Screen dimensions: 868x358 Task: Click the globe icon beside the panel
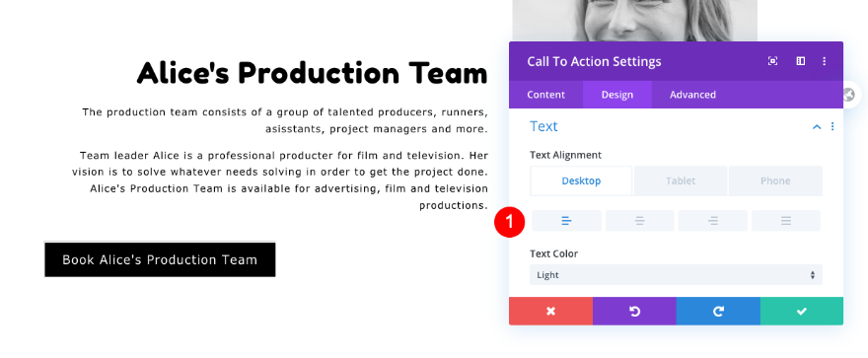pyautogui.click(x=848, y=95)
